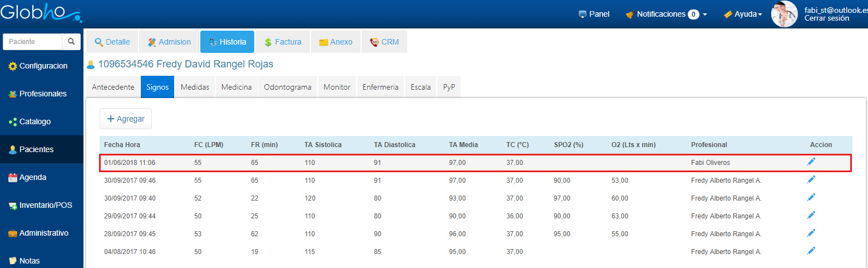This screenshot has width=868, height=268.
Task: Open the CRM tab
Action: click(384, 42)
